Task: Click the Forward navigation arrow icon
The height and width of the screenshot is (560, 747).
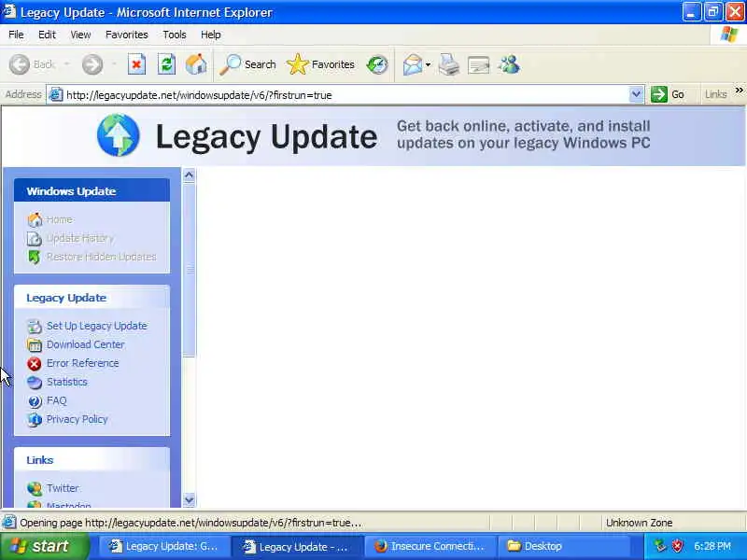Action: click(x=92, y=64)
